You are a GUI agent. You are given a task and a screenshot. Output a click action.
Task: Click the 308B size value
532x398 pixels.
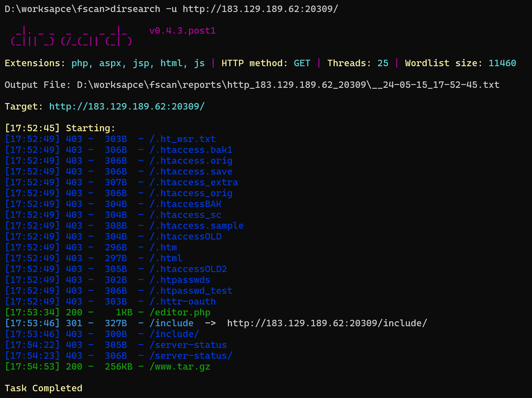[x=116, y=226]
